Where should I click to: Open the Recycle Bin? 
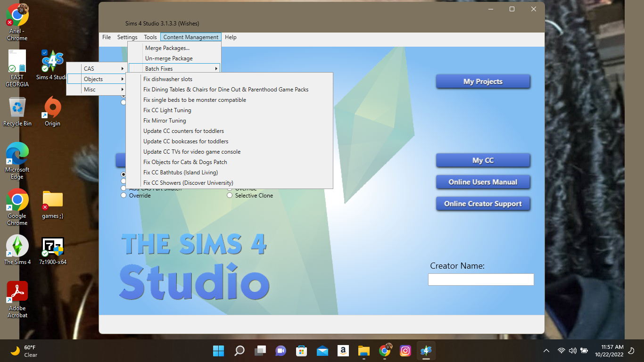click(x=17, y=112)
